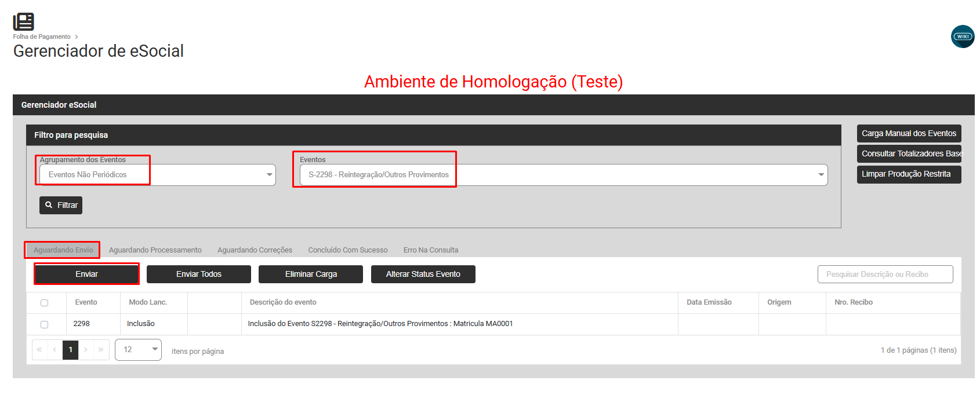
Task: Open Agrupamento dos Eventos dropdown
Action: pyautogui.click(x=157, y=175)
